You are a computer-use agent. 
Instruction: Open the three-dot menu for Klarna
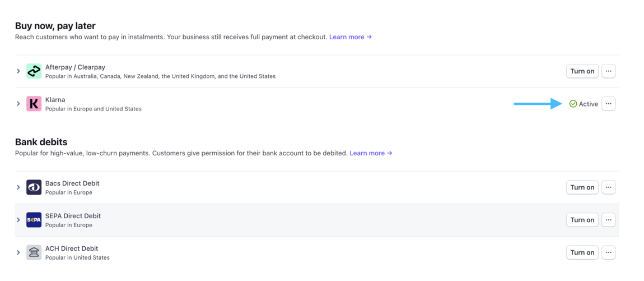[x=608, y=104]
